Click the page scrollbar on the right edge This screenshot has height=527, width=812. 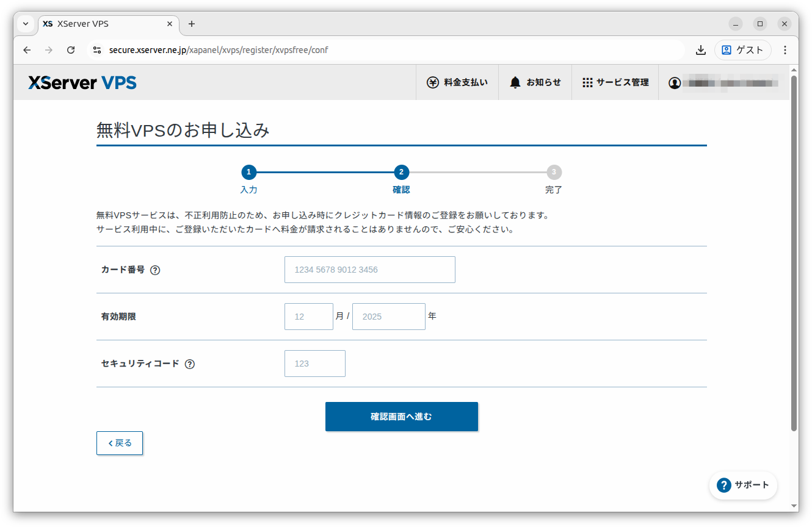[x=794, y=244]
